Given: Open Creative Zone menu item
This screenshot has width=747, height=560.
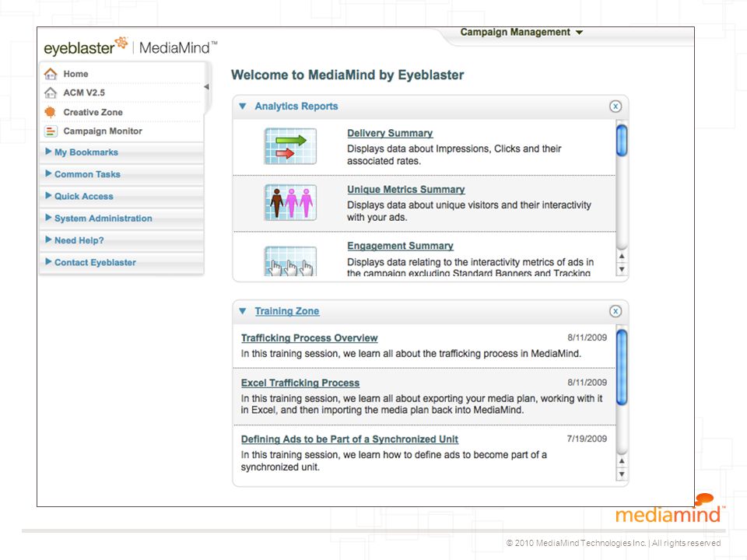Looking at the screenshot, I should [x=93, y=112].
